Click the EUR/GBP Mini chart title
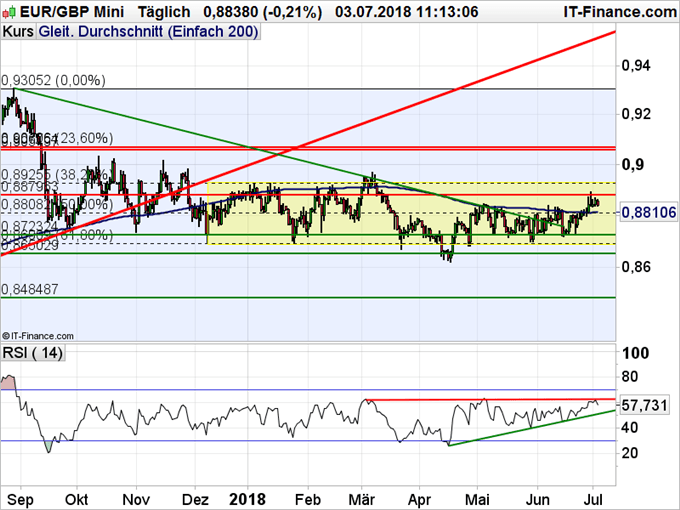 tap(72, 12)
